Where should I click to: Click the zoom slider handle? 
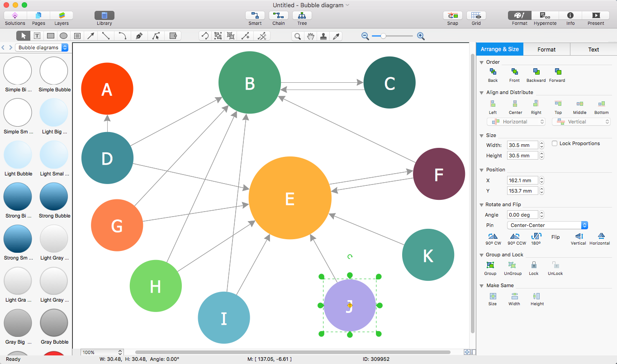[x=383, y=36]
